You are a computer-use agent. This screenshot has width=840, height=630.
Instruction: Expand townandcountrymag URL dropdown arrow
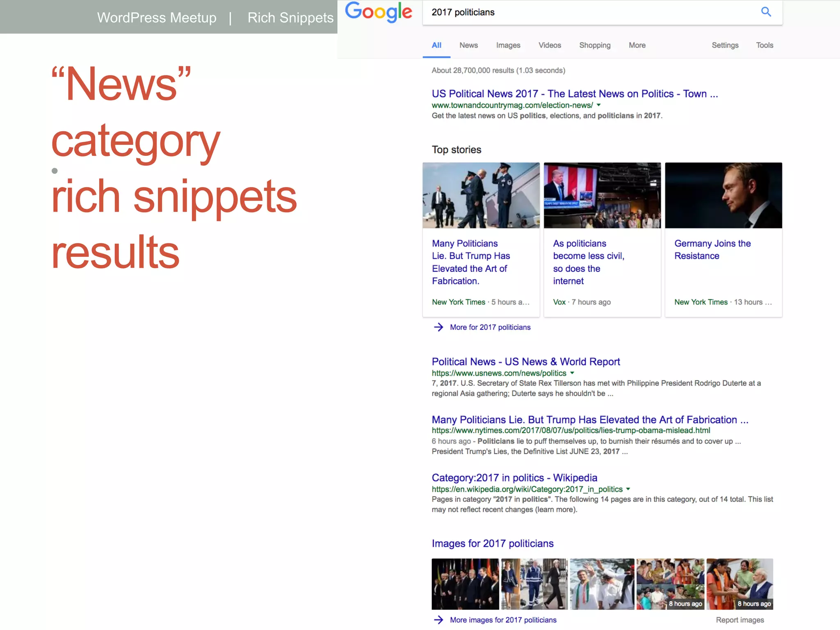599,105
